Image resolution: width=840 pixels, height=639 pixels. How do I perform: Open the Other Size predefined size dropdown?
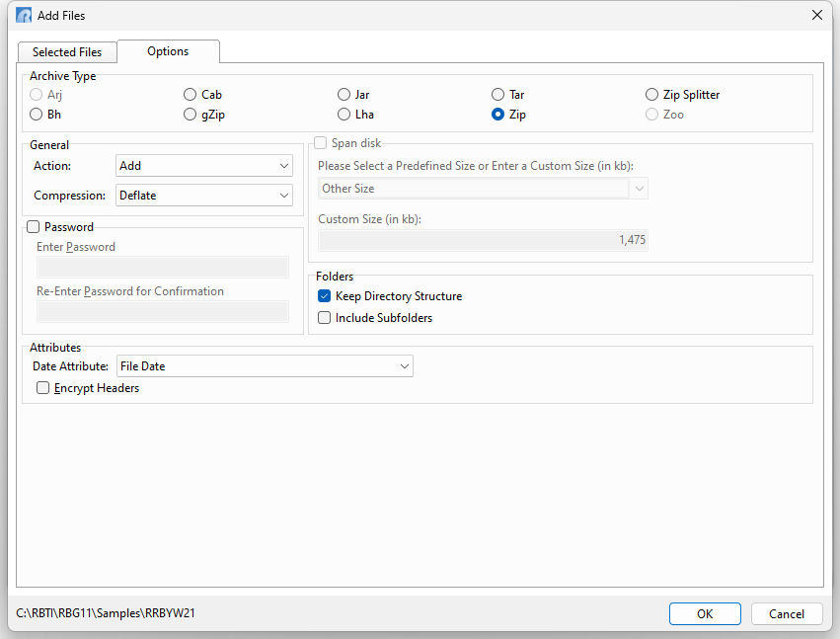[x=483, y=189]
